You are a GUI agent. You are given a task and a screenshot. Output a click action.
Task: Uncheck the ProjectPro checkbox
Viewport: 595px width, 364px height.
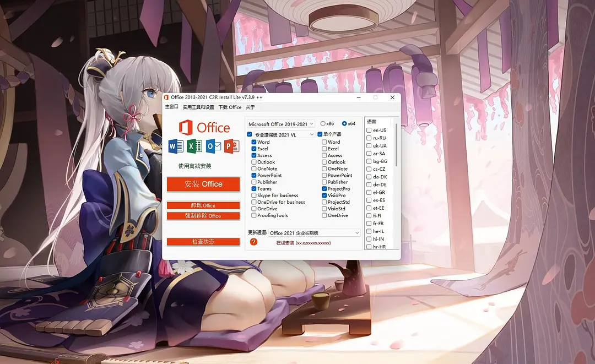(x=324, y=189)
